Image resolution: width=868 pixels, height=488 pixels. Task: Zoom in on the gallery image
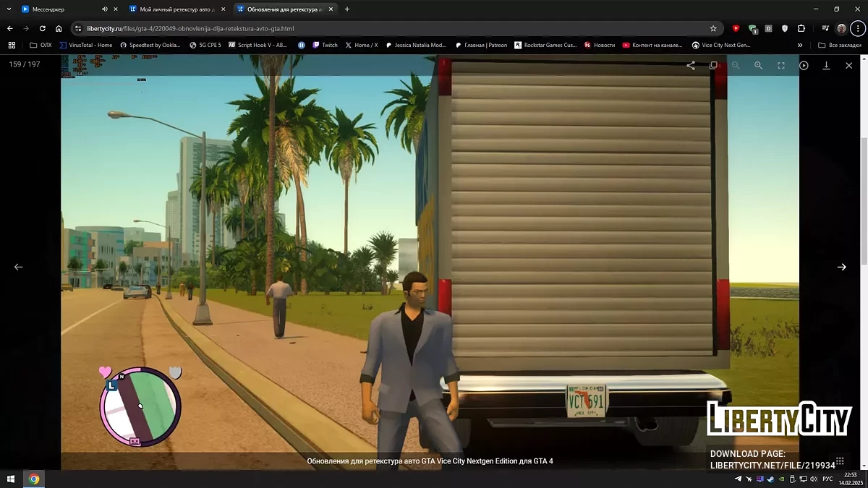pos(758,65)
